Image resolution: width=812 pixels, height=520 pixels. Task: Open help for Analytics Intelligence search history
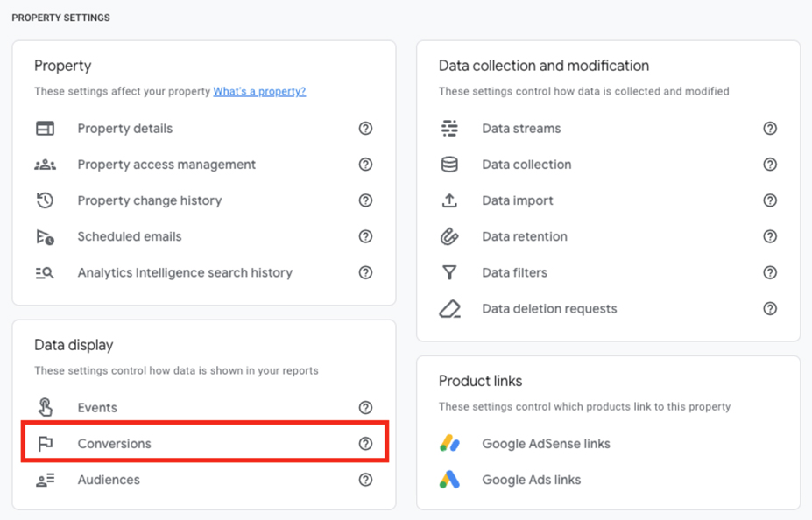pos(365,272)
